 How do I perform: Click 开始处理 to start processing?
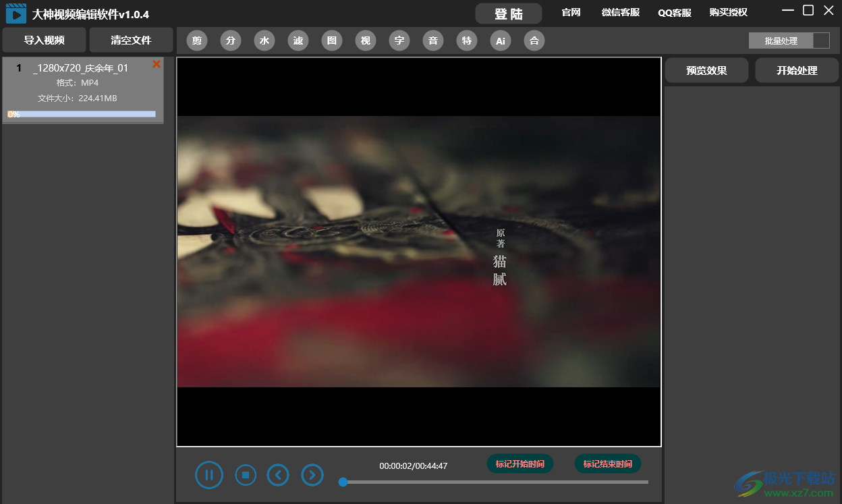pos(797,70)
